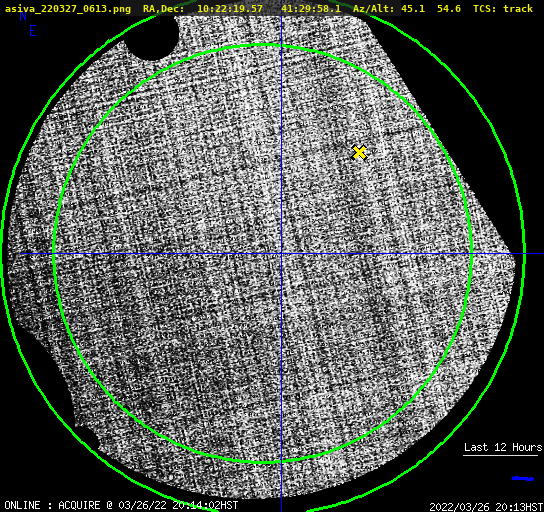Screen dimensions: 544x512
Task: Click the blue E east indicator
Action: click(x=33, y=31)
